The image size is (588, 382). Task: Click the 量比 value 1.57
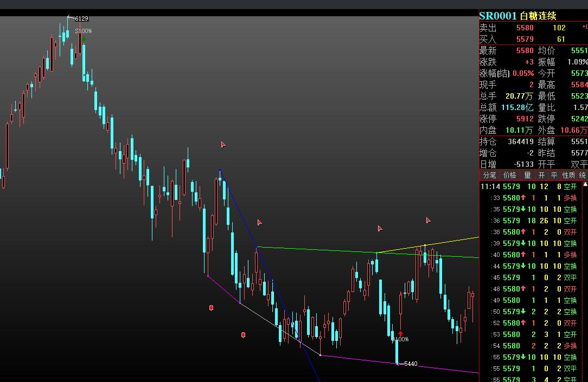tap(580, 107)
